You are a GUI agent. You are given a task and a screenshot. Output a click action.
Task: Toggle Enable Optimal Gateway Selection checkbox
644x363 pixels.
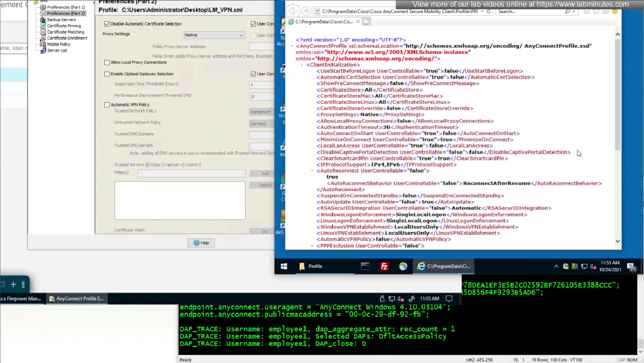point(107,74)
